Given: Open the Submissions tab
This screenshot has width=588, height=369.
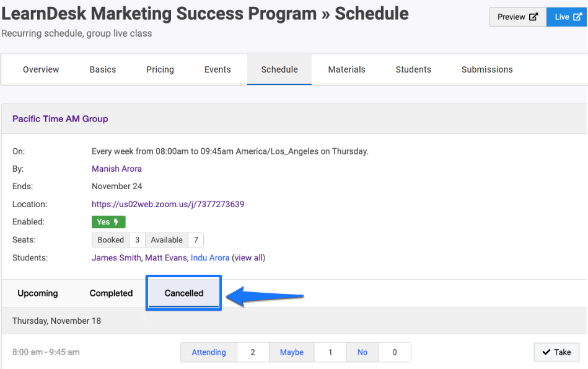Looking at the screenshot, I should click(487, 69).
